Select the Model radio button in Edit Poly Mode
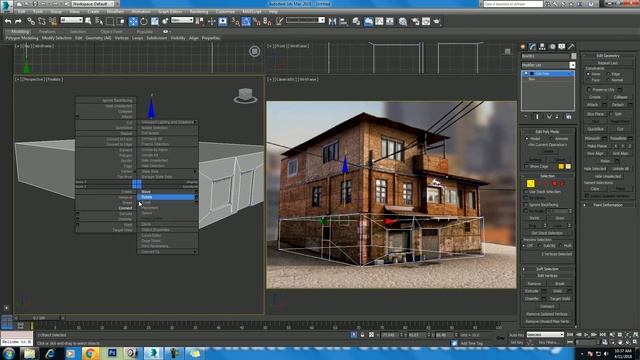The image size is (640, 360). (527, 139)
